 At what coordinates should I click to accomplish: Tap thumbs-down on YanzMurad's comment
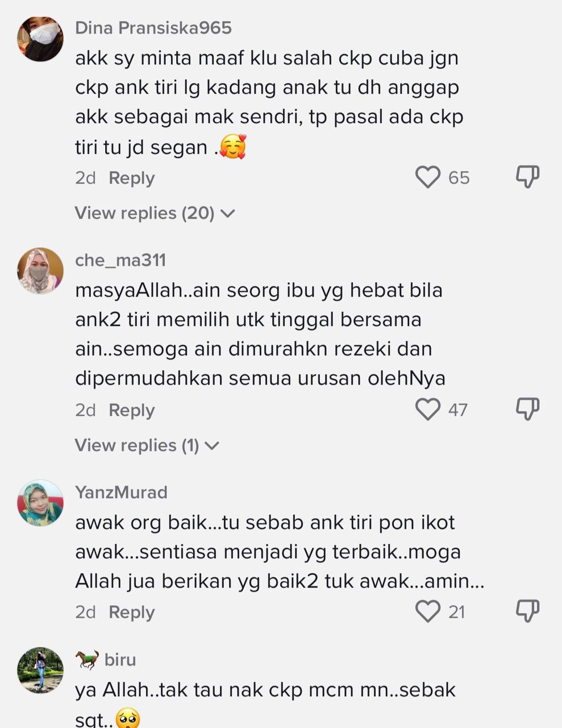pos(527,611)
